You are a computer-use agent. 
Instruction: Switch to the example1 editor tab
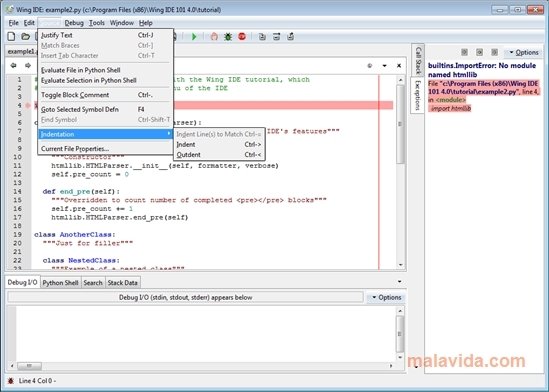pos(22,51)
